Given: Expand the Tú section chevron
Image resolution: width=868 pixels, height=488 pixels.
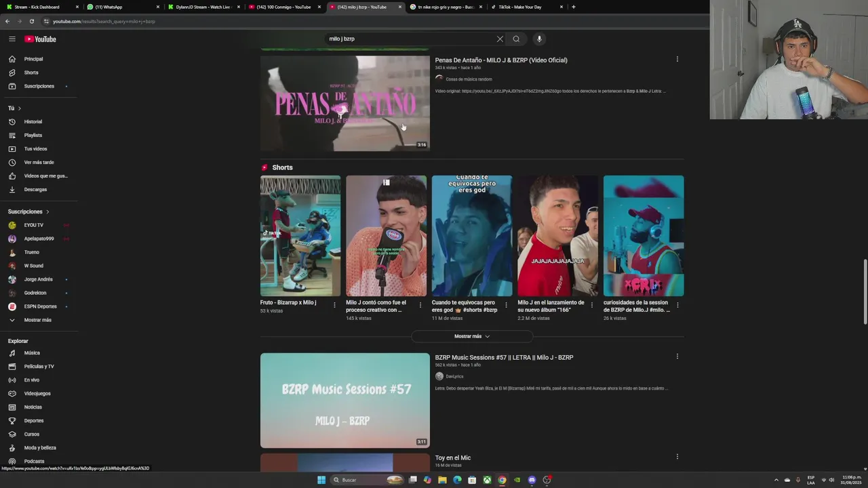Looking at the screenshot, I should point(19,108).
